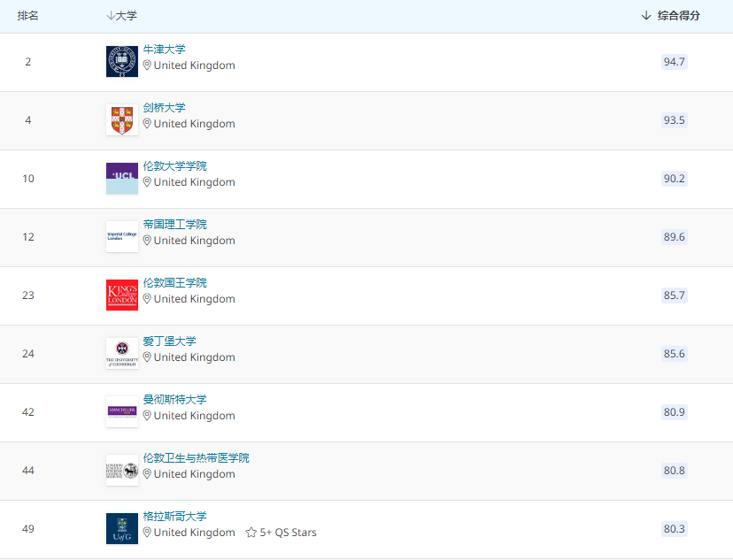Click the UCL logo thumbnail
This screenshot has height=560, width=733.
pos(121,178)
